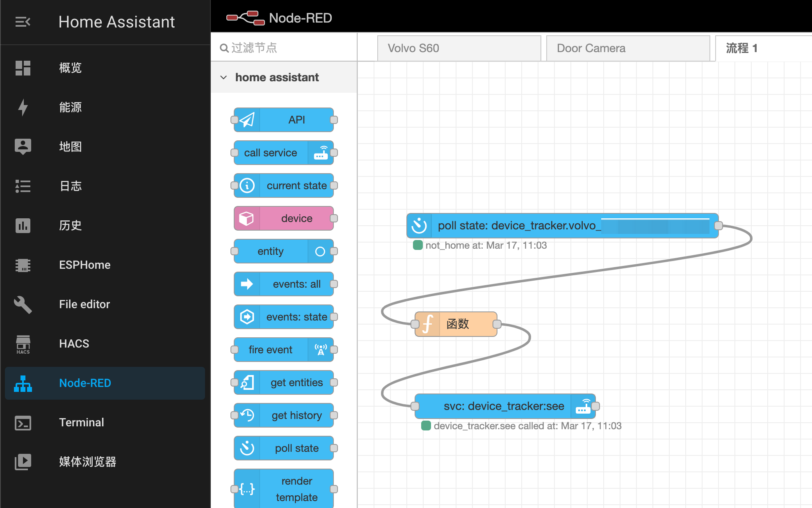Select the entity node circle icon
The width and height of the screenshot is (812, 508).
coord(320,251)
